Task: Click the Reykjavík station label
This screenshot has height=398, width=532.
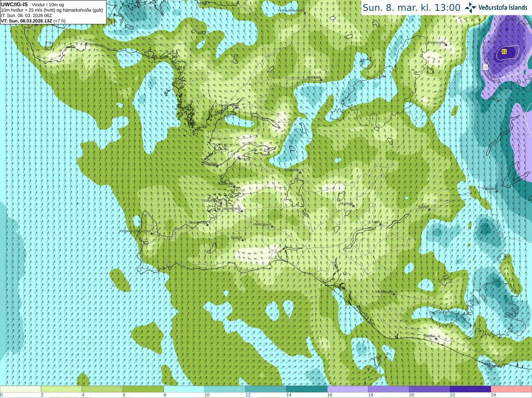Action: pos(212,201)
